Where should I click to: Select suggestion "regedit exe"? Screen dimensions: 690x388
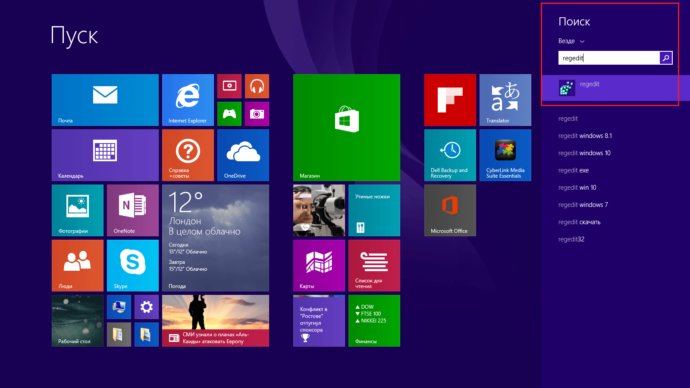573,170
